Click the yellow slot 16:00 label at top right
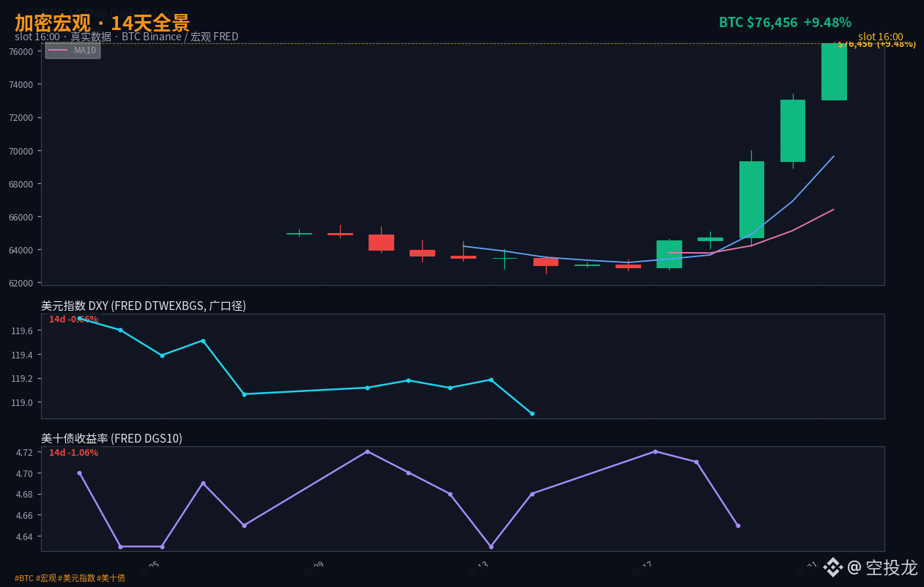This screenshot has width=924, height=587. tap(880, 37)
